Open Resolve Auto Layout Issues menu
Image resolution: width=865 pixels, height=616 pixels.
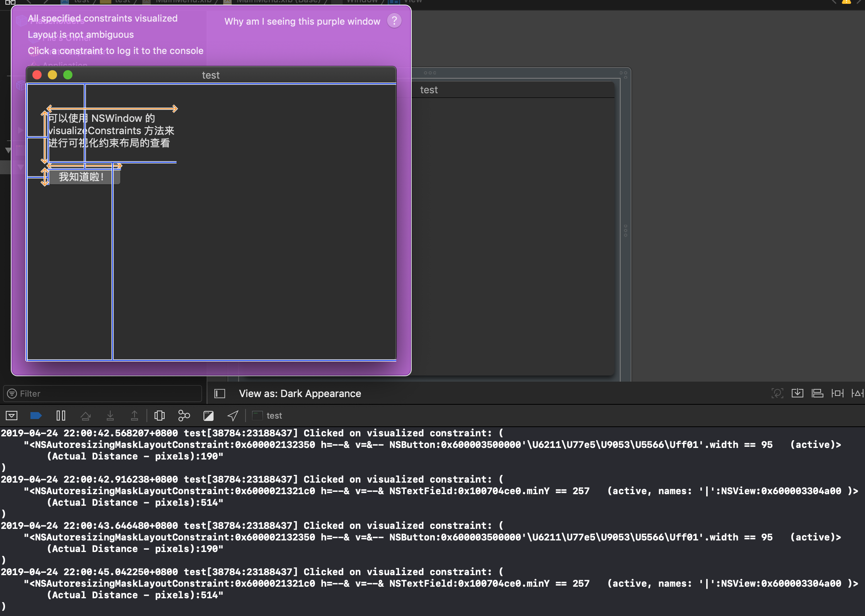857,393
